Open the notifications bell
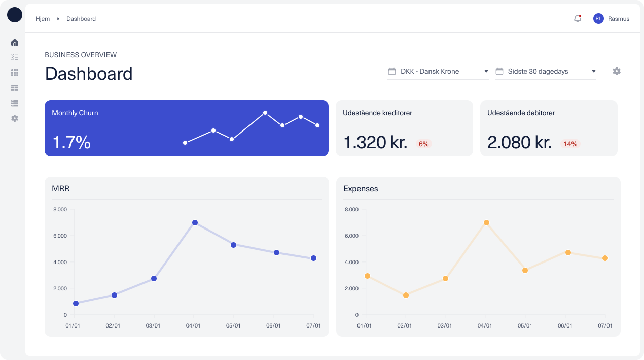 [x=577, y=19]
